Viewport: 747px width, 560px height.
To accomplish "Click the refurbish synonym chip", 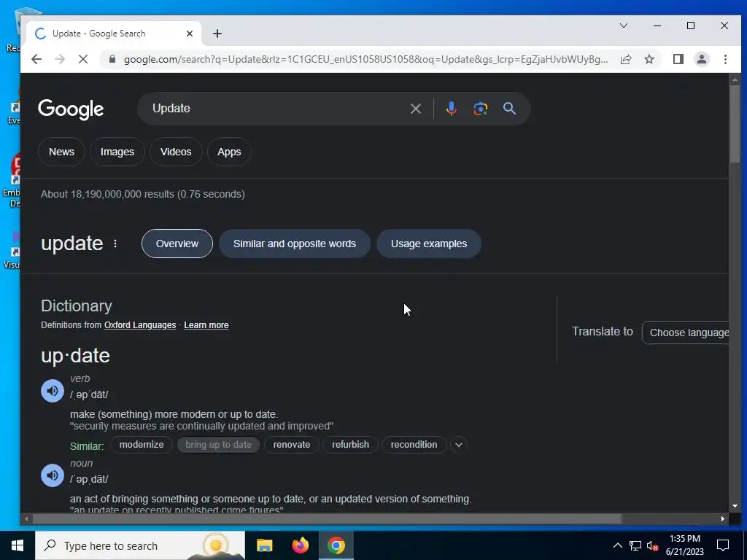I will pyautogui.click(x=350, y=445).
